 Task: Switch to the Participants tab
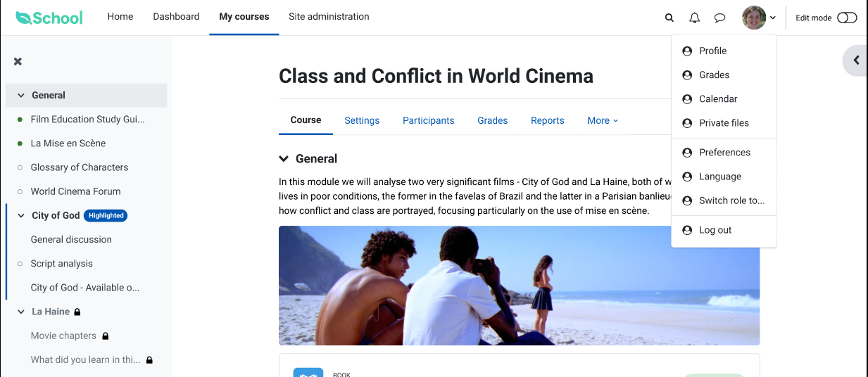[428, 120]
